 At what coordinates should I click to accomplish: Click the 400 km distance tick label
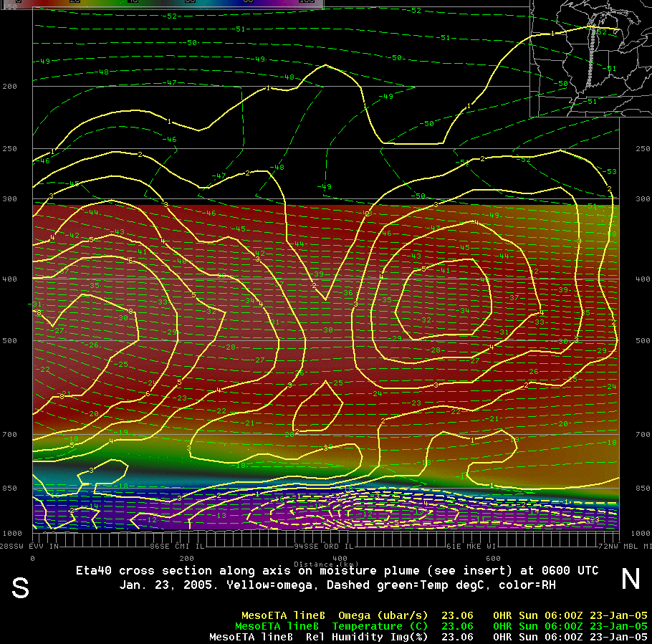[340, 558]
